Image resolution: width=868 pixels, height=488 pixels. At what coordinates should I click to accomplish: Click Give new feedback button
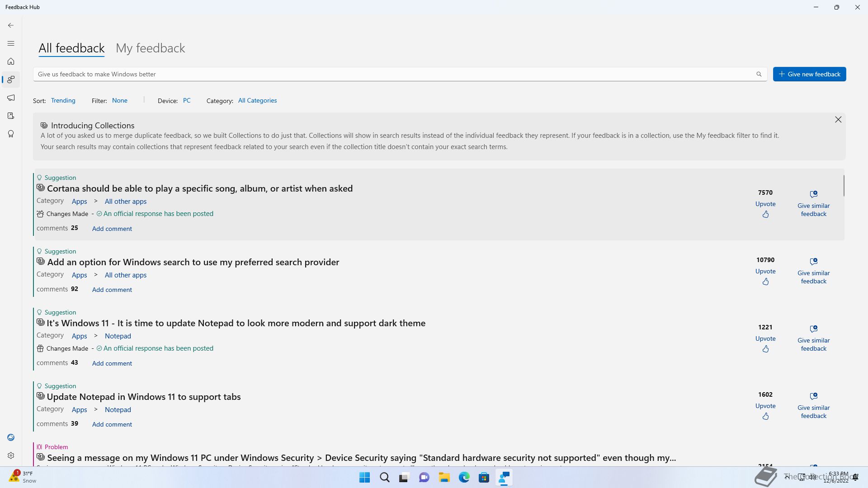[x=809, y=74]
